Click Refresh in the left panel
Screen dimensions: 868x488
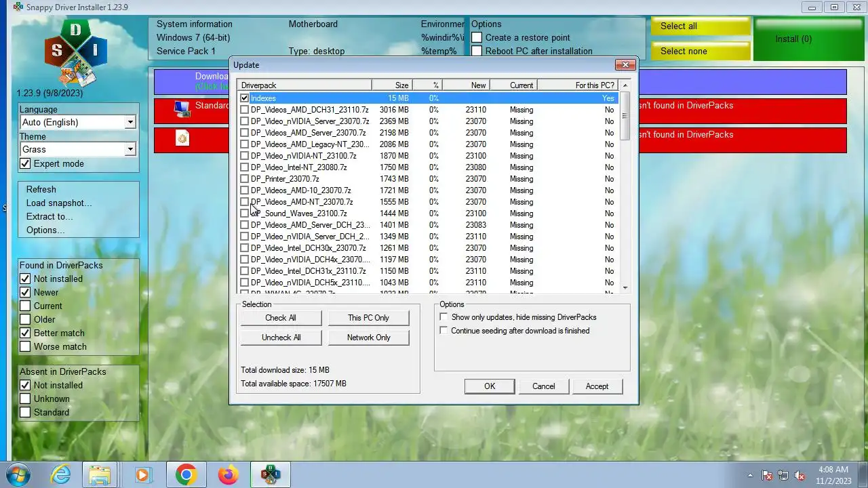[x=41, y=189]
